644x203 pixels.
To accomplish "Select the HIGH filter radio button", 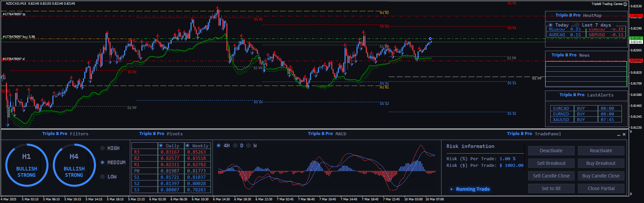I will click(103, 148).
